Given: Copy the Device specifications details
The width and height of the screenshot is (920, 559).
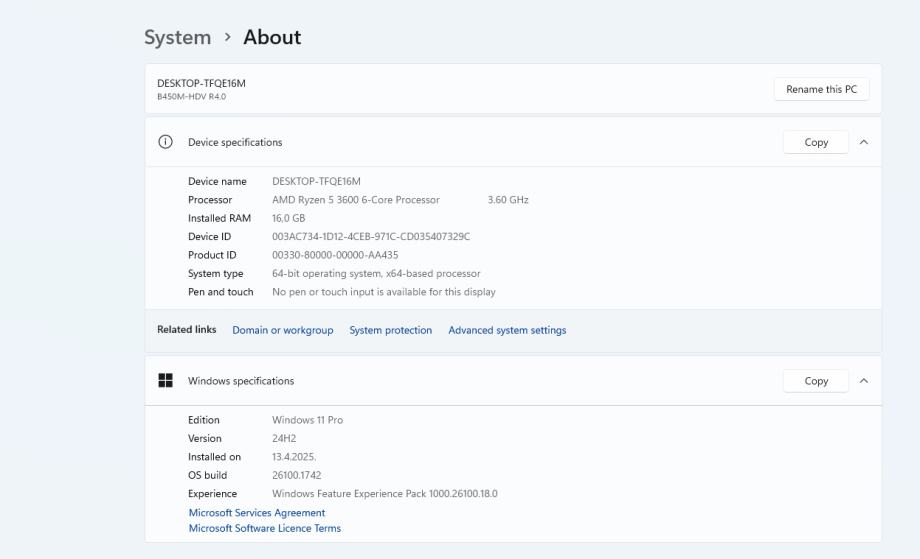Looking at the screenshot, I should (x=816, y=142).
